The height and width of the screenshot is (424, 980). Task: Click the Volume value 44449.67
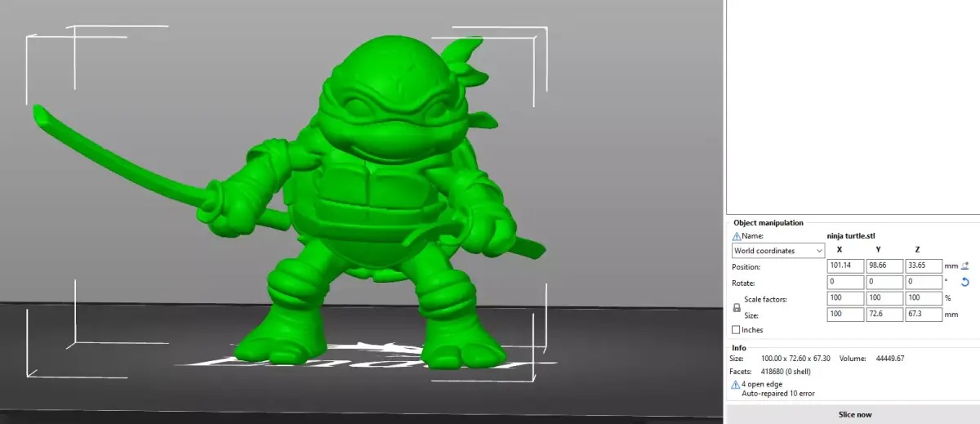point(890,359)
